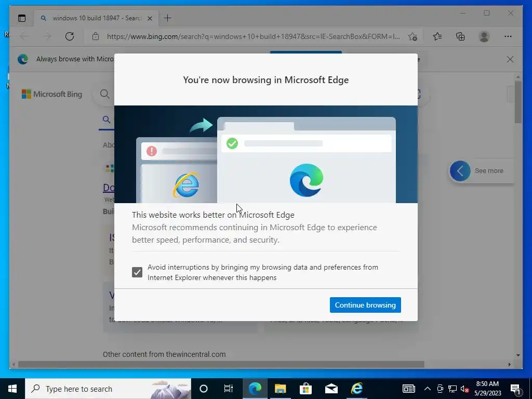The image size is (532, 399).
Task: Add a new tab with plus button
Action: [168, 18]
